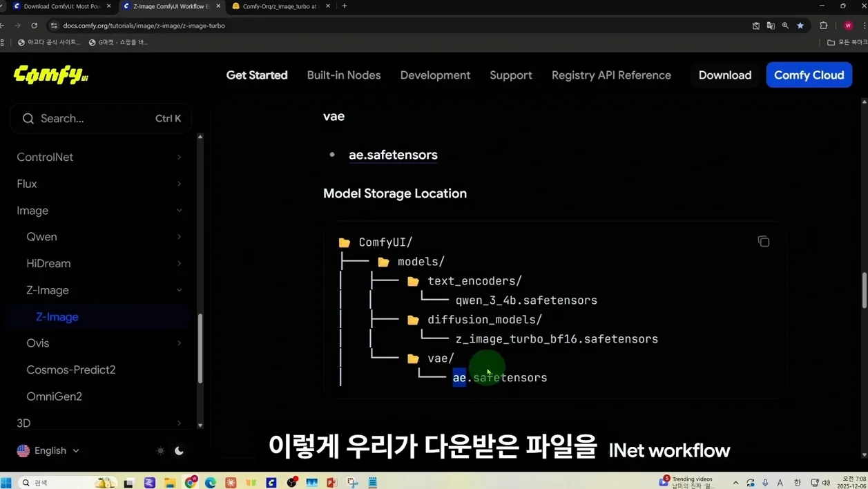Switch to dark mode moon icon
Viewport: 868px width, 489px height.
pyautogui.click(x=179, y=450)
